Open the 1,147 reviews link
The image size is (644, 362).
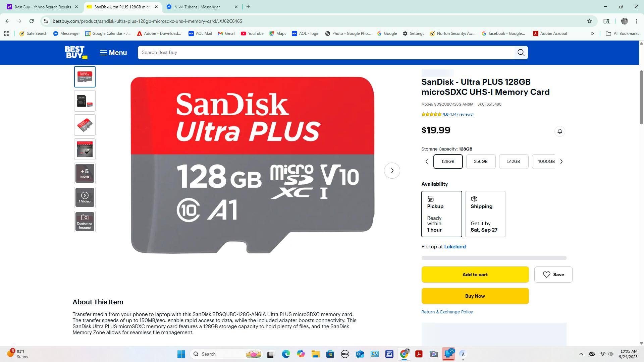coord(461,115)
